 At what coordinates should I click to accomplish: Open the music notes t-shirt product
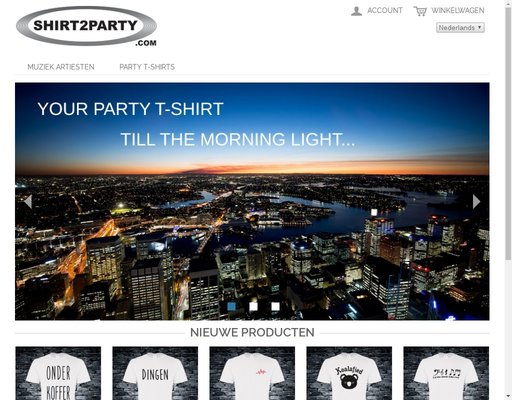coord(446,373)
